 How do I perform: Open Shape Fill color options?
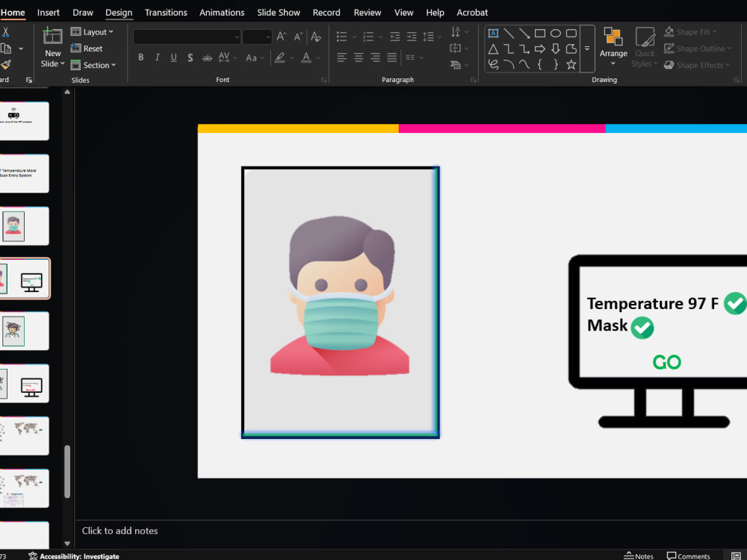[x=690, y=32]
